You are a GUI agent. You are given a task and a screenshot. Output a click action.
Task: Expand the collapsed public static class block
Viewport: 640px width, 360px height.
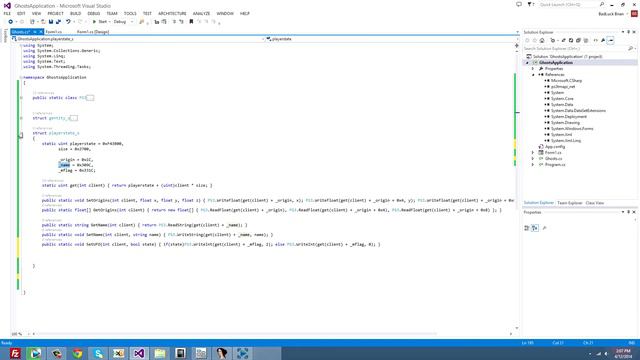[21, 98]
